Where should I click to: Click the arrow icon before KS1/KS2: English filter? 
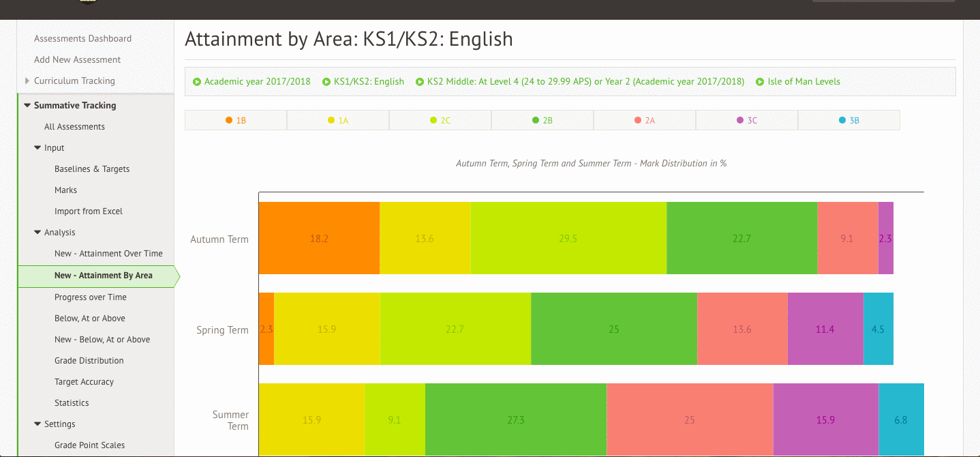326,82
